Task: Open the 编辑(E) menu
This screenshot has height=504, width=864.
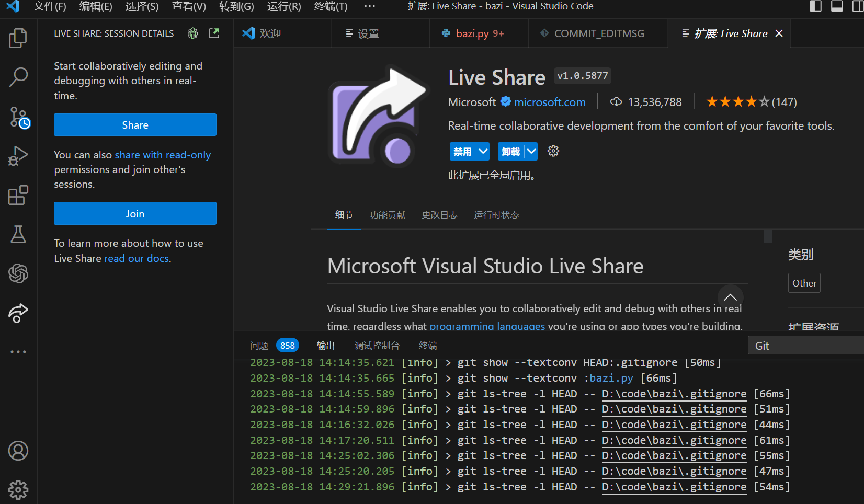Action: 96,6
